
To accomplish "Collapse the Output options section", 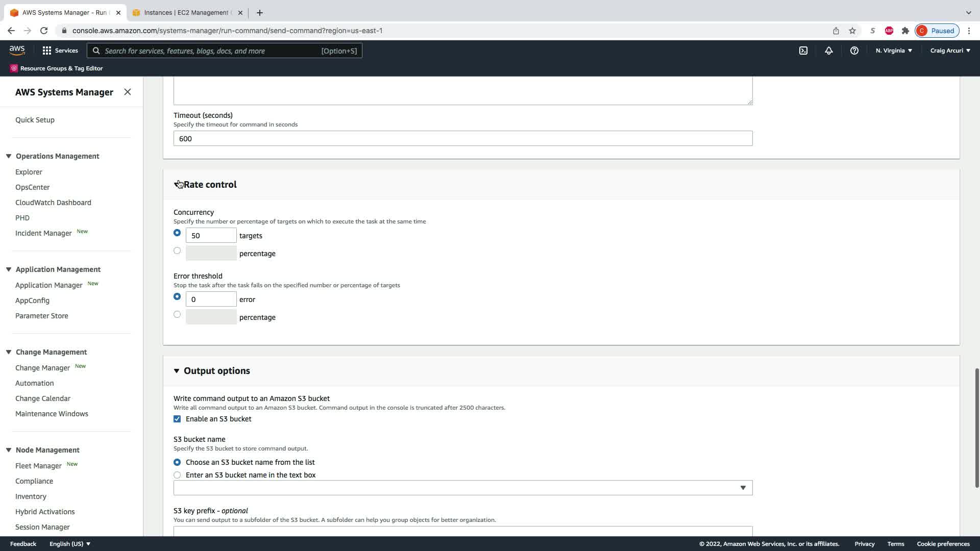I will point(177,371).
